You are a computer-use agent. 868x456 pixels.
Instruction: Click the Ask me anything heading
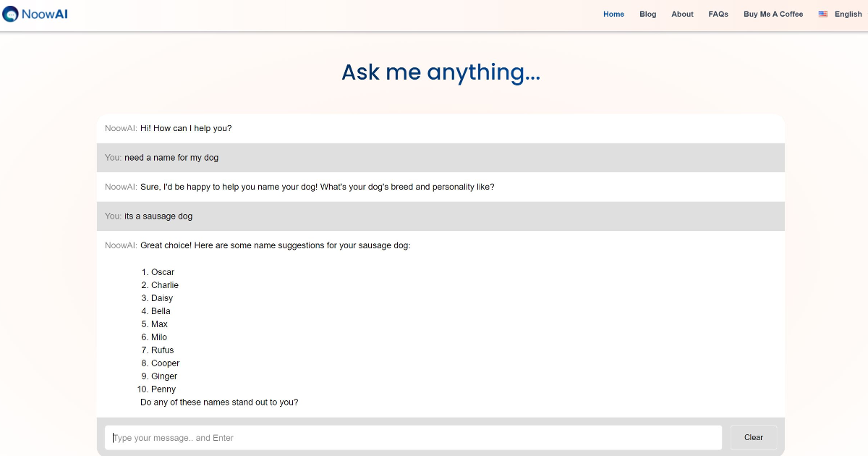click(441, 72)
